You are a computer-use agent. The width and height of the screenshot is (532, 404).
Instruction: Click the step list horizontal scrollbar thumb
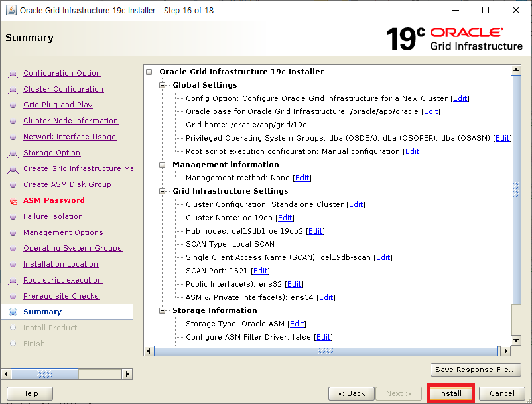[44, 374]
